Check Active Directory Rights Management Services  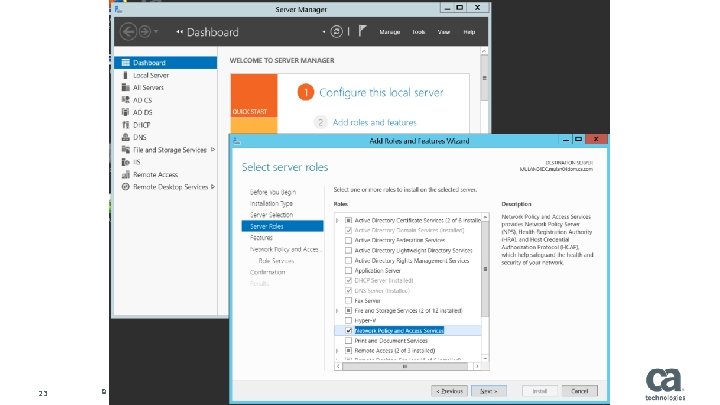tap(349, 260)
